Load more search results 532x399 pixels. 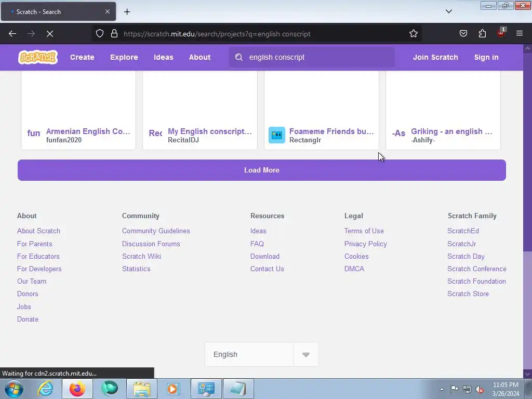pos(262,170)
